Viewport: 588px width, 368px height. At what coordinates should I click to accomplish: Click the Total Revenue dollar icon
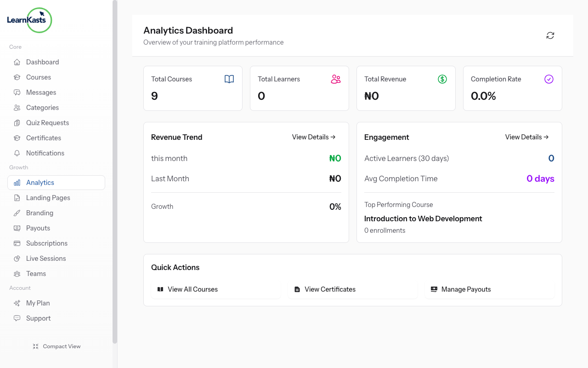[x=442, y=79]
